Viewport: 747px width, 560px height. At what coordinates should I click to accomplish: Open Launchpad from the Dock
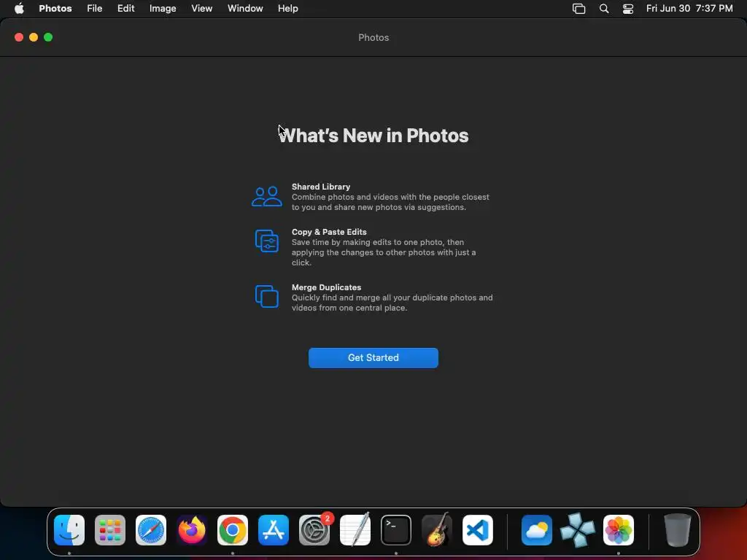click(110, 530)
